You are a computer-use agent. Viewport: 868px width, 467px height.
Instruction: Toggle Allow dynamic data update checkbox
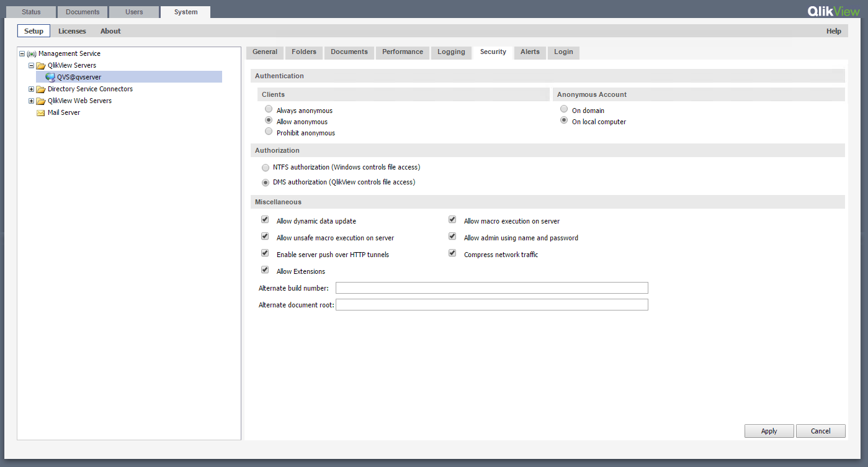(x=265, y=220)
